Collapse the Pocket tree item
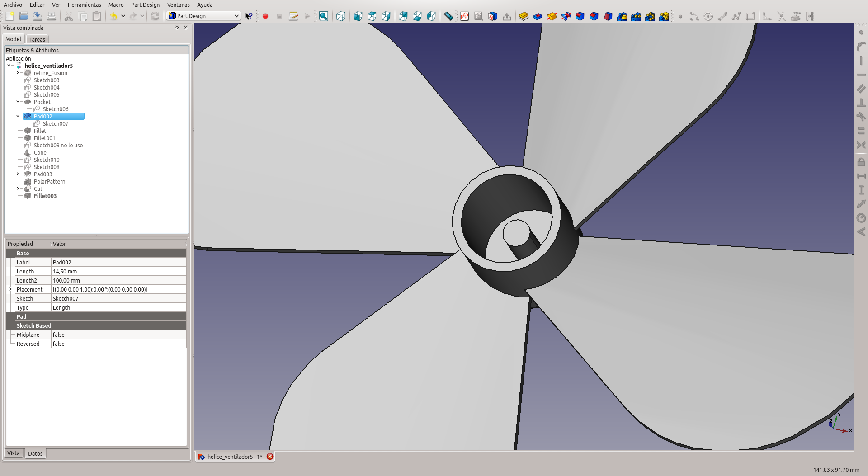The height and width of the screenshot is (476, 868). (18, 102)
